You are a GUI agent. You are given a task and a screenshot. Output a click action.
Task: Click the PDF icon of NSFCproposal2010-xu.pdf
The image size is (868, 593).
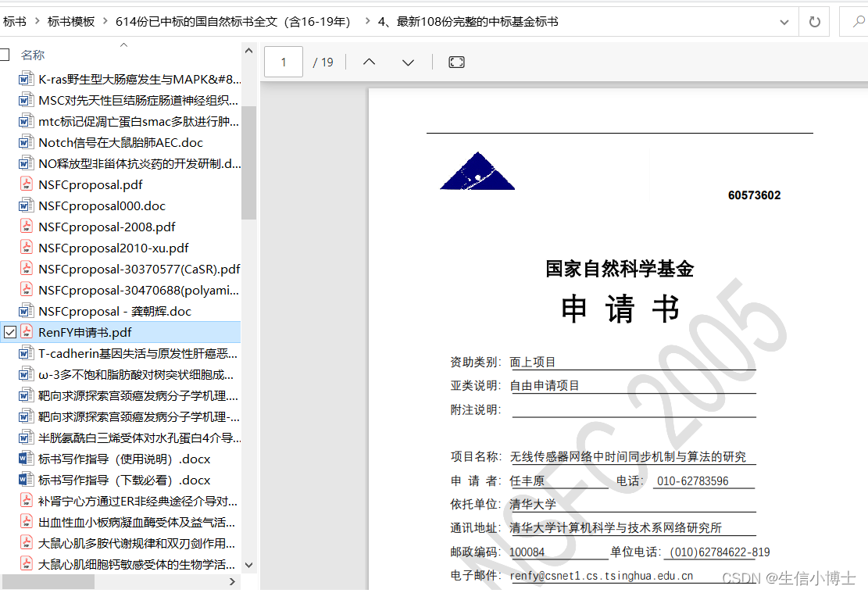pos(26,248)
